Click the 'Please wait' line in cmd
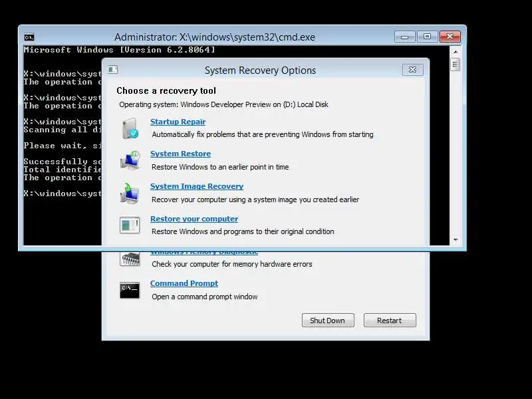 pos(63,146)
